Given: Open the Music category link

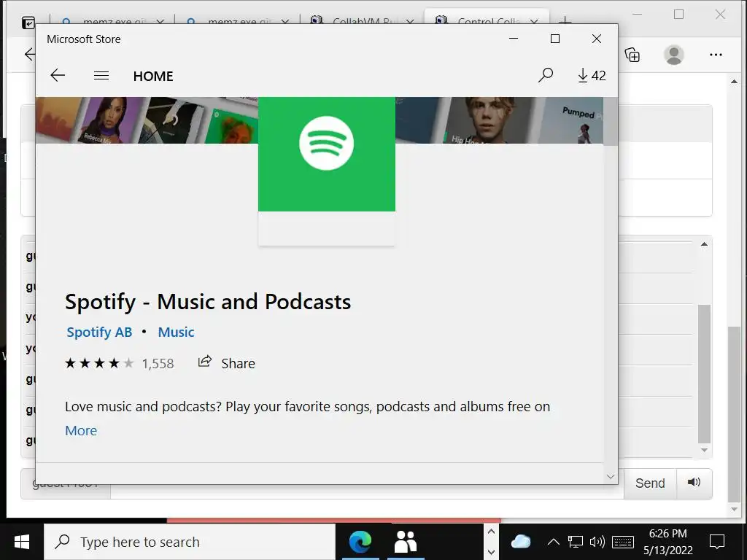Looking at the screenshot, I should coord(176,332).
